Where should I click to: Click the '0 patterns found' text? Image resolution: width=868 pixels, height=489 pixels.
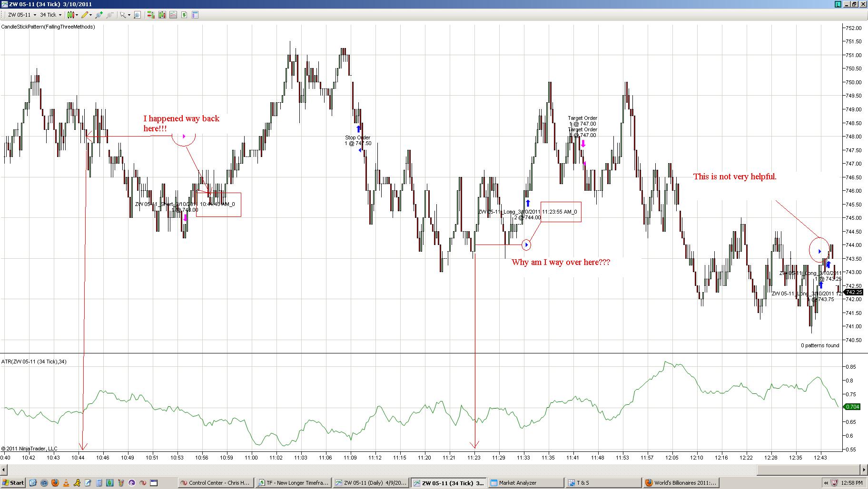820,345
